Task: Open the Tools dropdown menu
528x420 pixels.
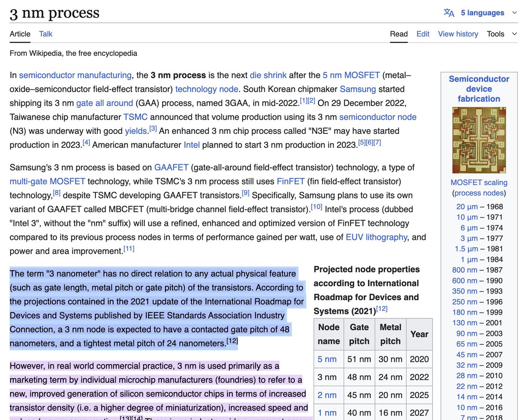Action: tap(502, 34)
